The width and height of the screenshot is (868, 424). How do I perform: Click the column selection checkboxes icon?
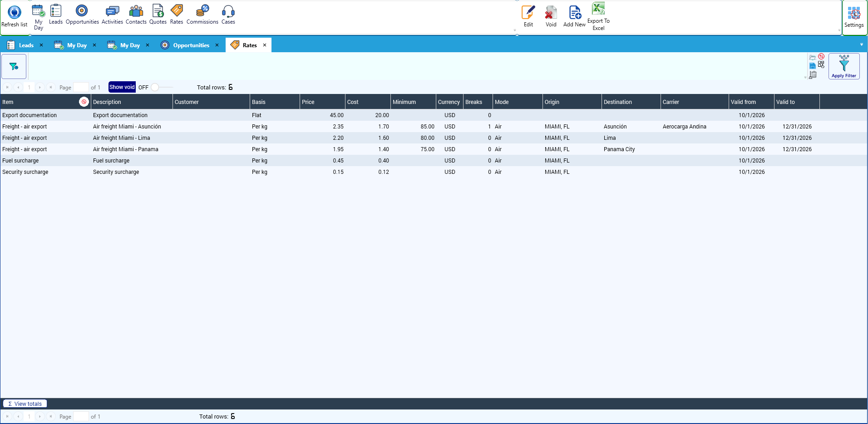[x=821, y=65]
